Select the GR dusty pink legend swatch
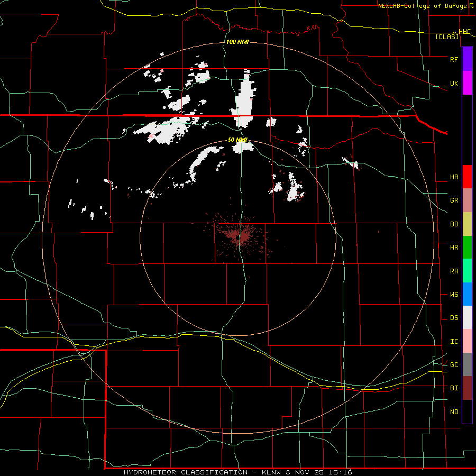Viewport: 476px width, 476px height. [467, 200]
